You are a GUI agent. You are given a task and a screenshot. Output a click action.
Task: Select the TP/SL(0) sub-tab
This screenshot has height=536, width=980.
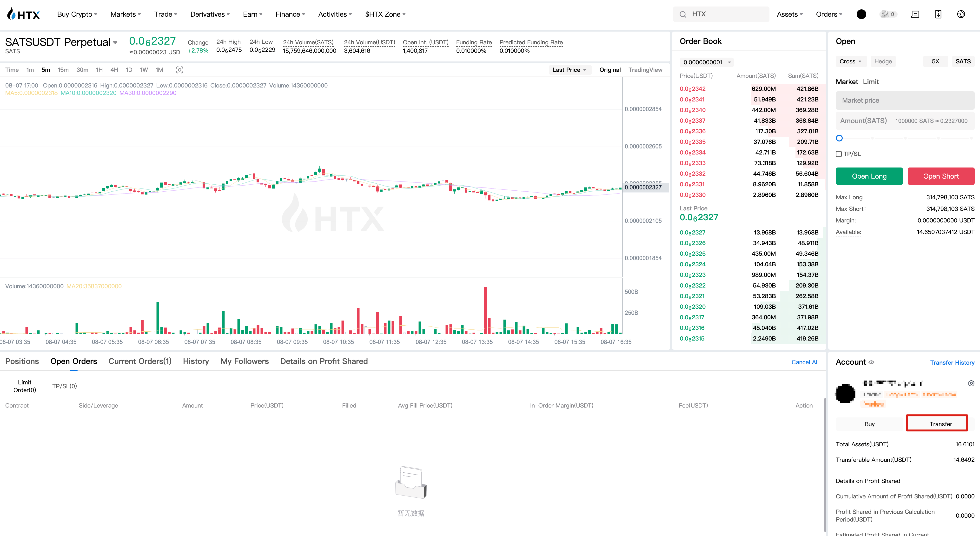(64, 386)
